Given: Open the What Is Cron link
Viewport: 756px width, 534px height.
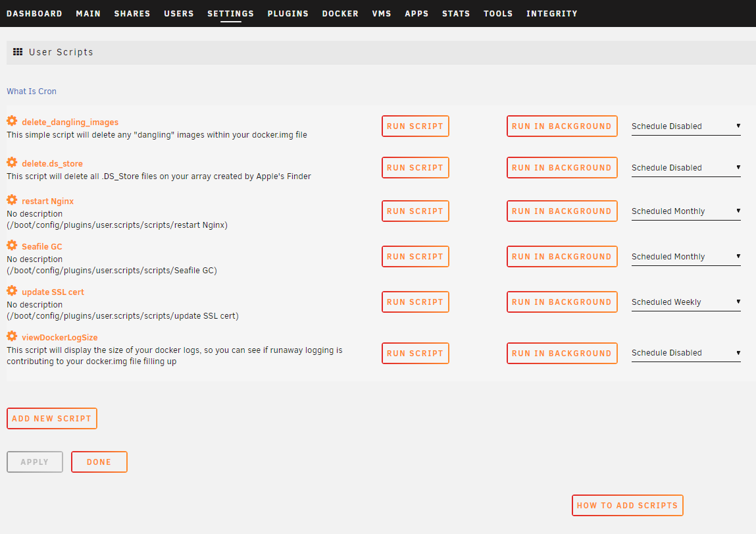Looking at the screenshot, I should (32, 92).
